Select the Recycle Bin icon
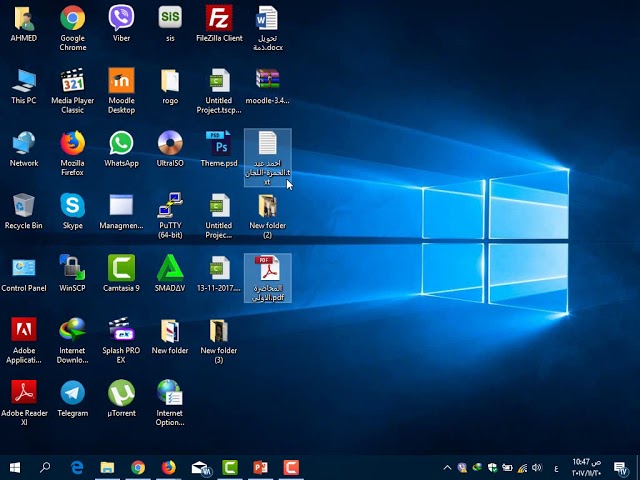 pyautogui.click(x=24, y=211)
